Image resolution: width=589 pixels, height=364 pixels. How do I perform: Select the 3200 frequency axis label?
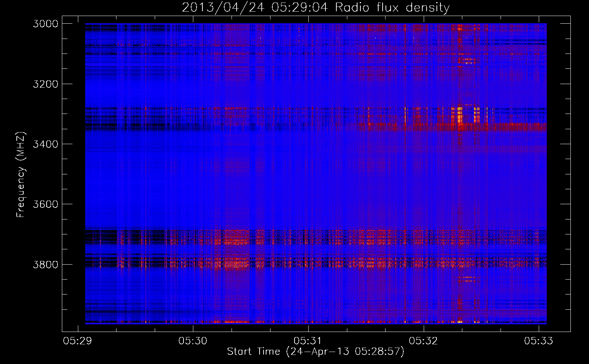[46, 84]
